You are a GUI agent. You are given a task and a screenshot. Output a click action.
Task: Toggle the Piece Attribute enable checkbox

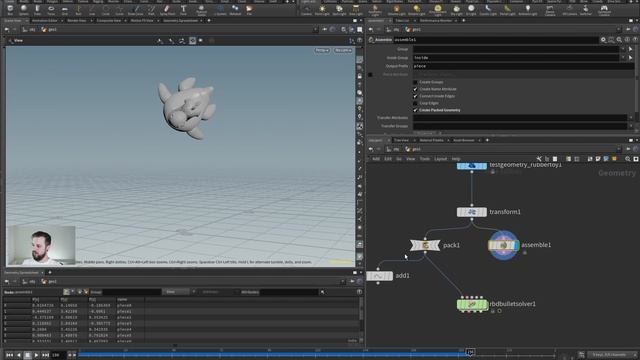tap(370, 75)
